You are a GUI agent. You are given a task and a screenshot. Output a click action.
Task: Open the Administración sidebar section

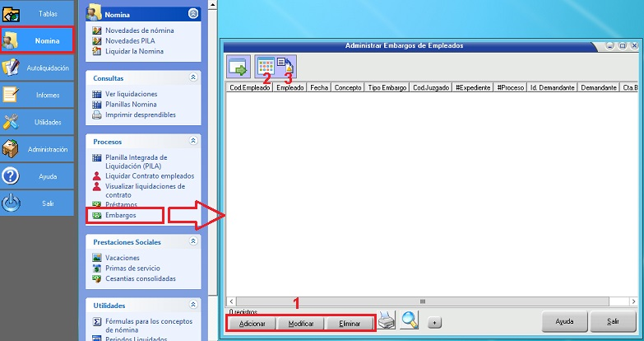(x=38, y=149)
